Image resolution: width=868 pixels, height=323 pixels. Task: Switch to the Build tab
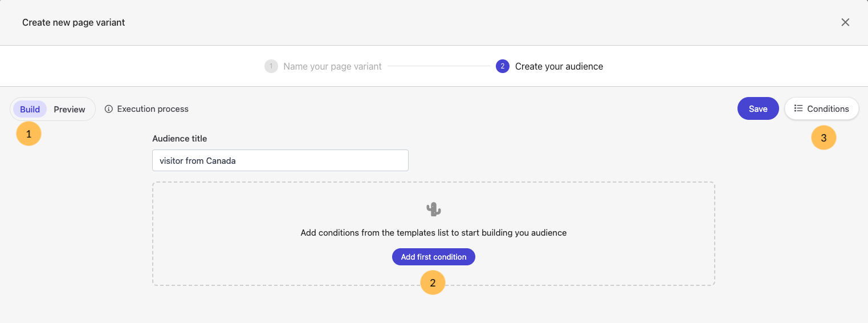(30, 109)
